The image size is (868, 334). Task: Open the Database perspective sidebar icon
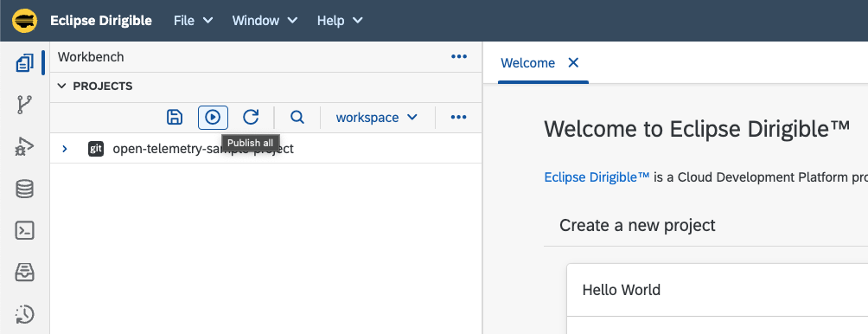point(24,189)
